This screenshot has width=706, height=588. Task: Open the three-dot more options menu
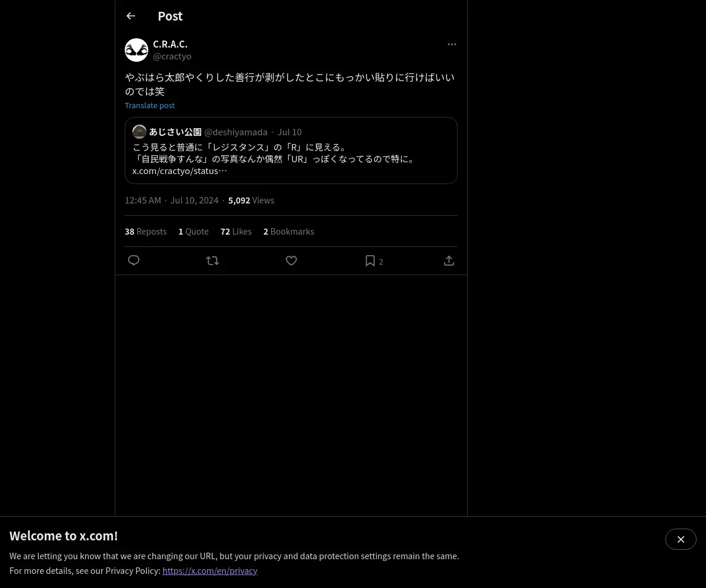452,44
